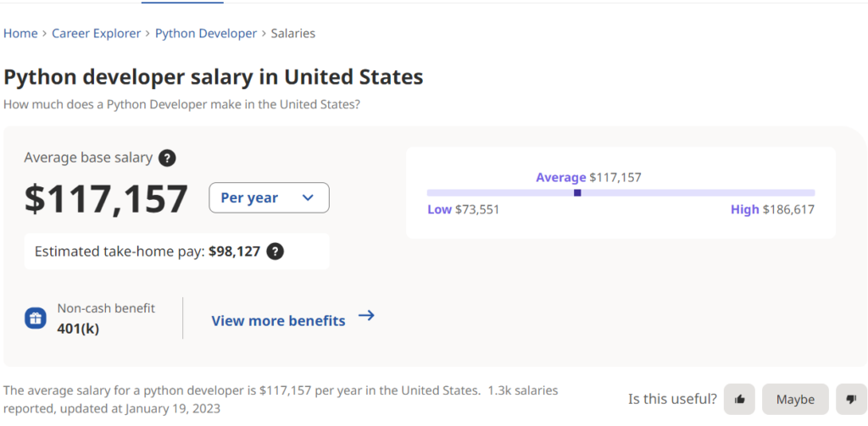Click the arrow next to View more benefits
Image resolution: width=868 pixels, height=426 pixels.
pyautogui.click(x=366, y=316)
